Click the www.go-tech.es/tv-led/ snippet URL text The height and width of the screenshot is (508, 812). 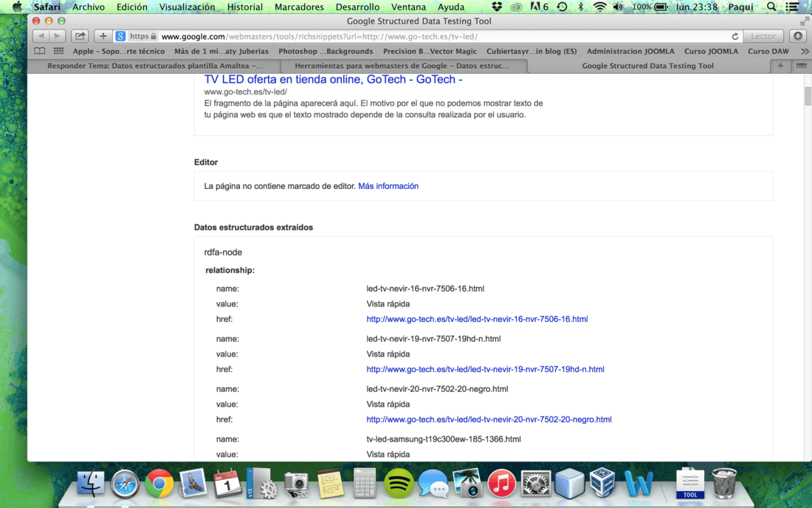point(246,92)
